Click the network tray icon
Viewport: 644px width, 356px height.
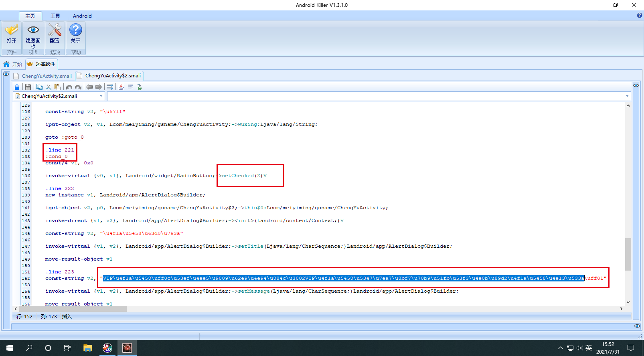[x=570, y=348]
